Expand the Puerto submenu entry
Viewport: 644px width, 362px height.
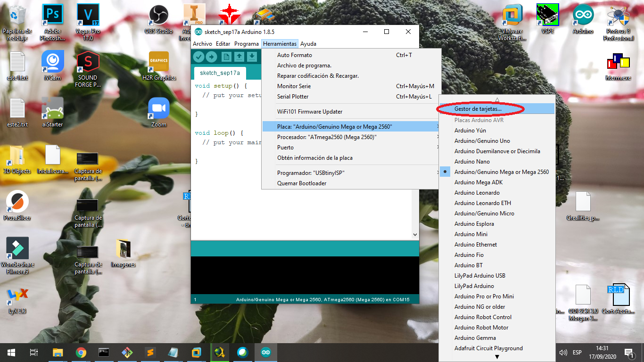[351, 148]
